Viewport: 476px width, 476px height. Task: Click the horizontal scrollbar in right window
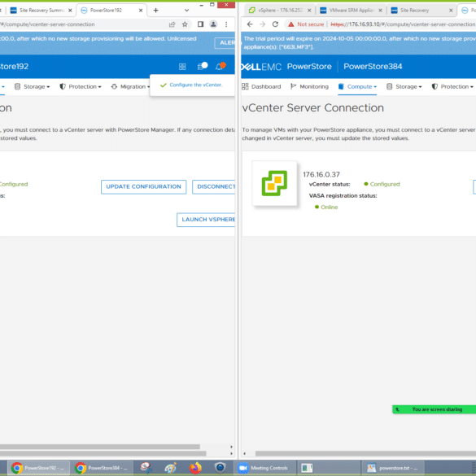coord(365,453)
